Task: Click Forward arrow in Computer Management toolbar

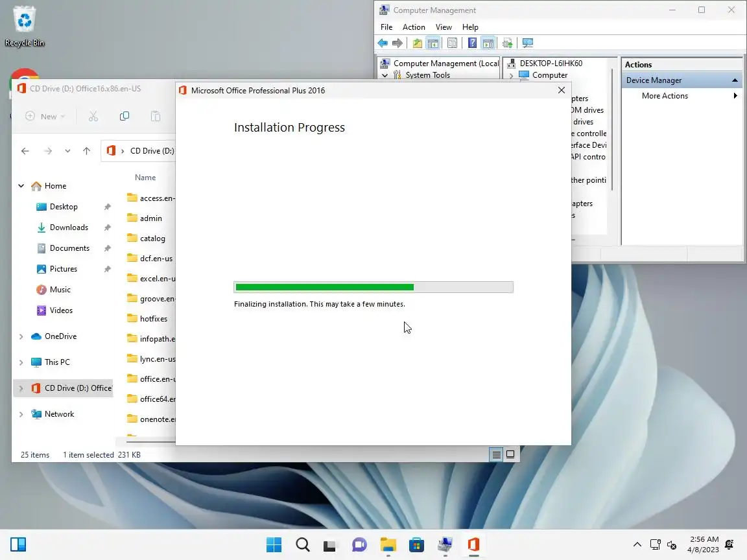Action: click(397, 43)
